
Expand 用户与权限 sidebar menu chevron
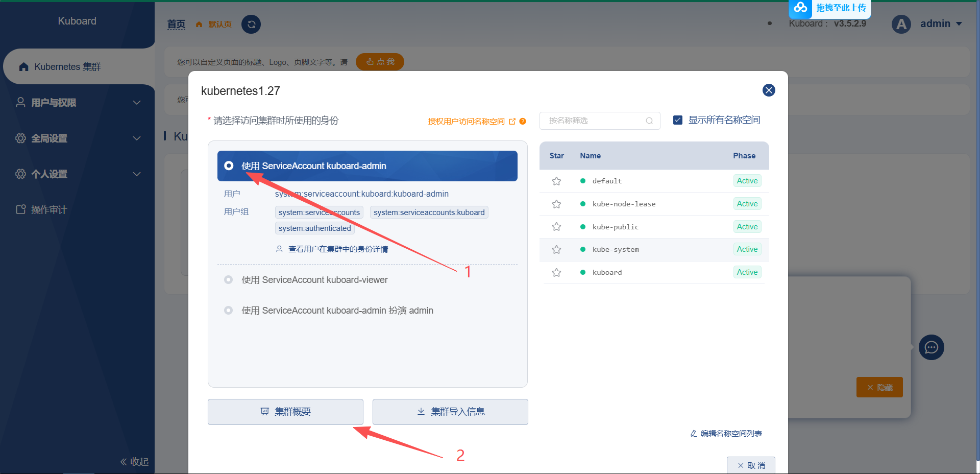pos(137,103)
